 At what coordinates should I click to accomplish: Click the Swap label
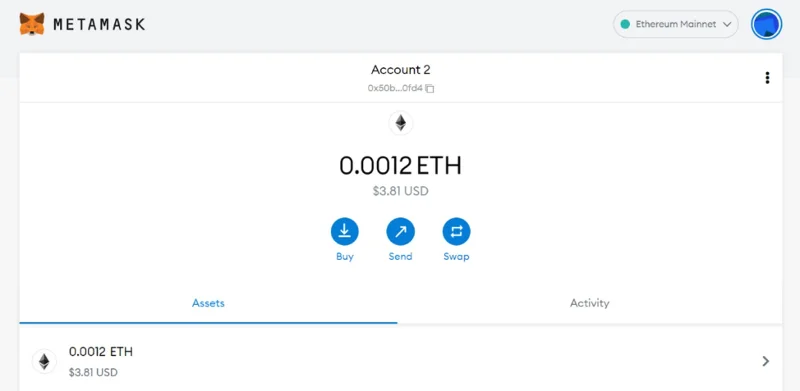(x=456, y=257)
